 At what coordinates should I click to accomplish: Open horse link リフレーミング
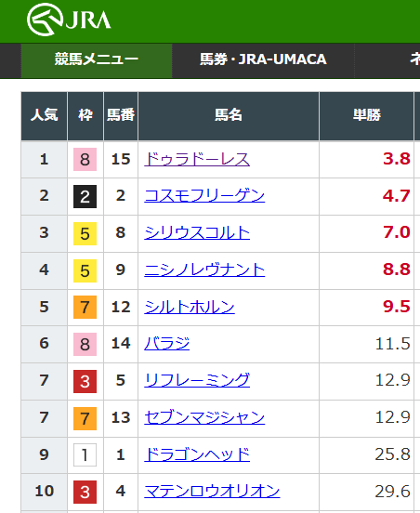[197, 381]
